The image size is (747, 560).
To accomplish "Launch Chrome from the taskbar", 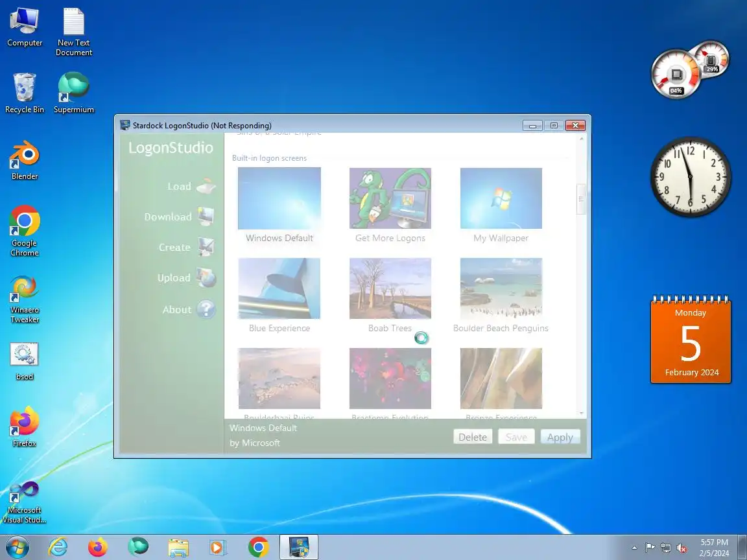I will click(x=258, y=548).
